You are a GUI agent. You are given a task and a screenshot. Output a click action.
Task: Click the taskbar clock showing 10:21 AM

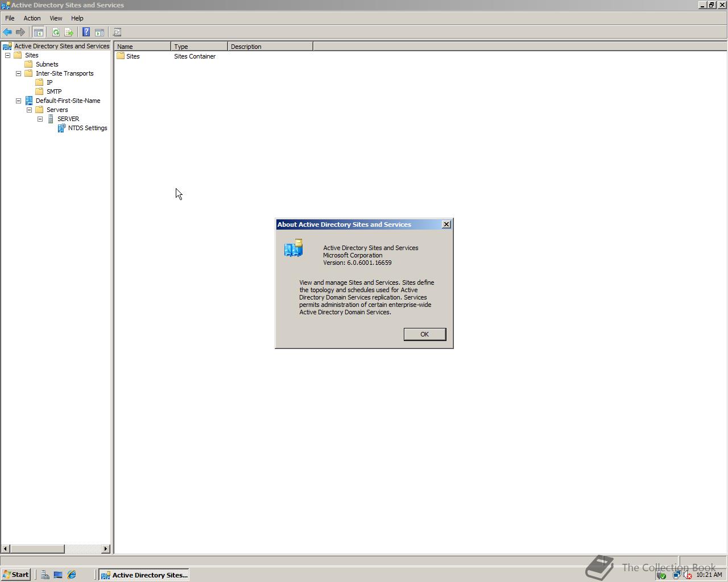[x=709, y=575]
